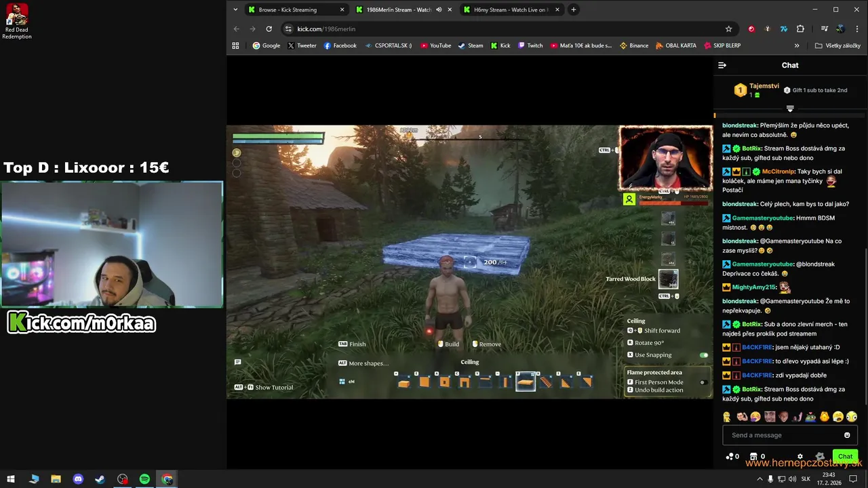Open File Explorer from the taskbar
This screenshot has width=868, height=488.
point(56,479)
